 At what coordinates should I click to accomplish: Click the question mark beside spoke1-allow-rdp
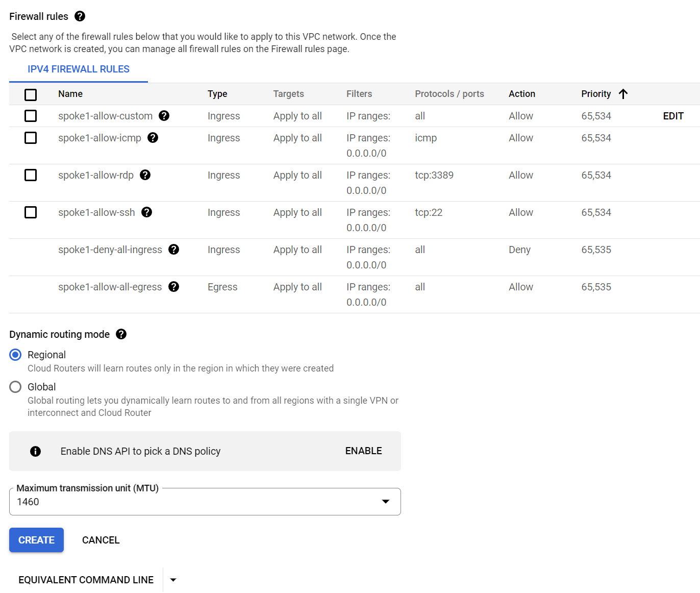145,175
